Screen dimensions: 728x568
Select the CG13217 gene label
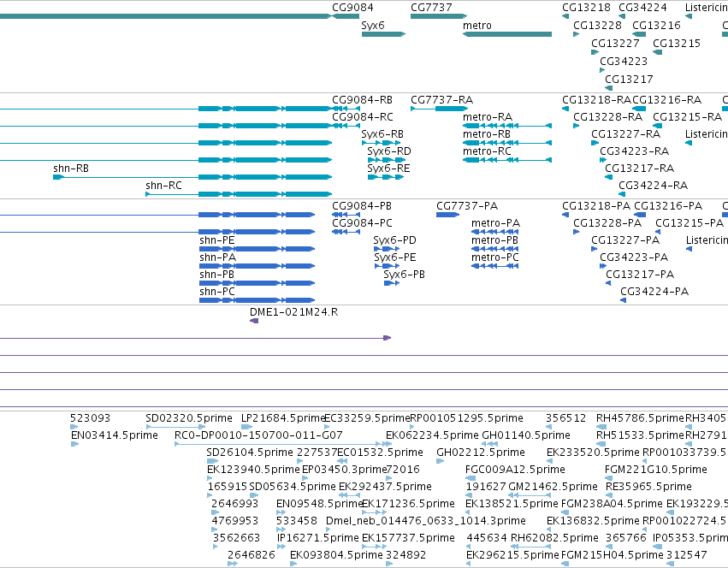(x=629, y=80)
